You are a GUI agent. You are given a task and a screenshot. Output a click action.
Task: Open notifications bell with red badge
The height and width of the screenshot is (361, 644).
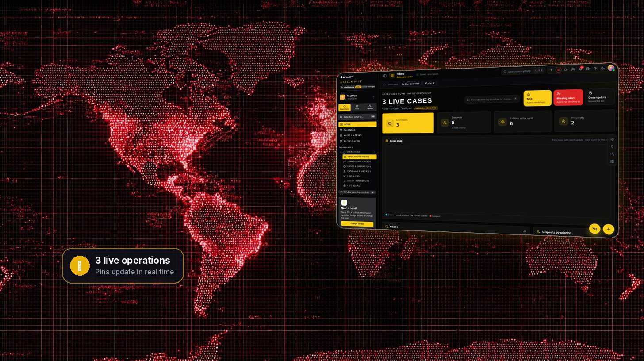click(580, 69)
